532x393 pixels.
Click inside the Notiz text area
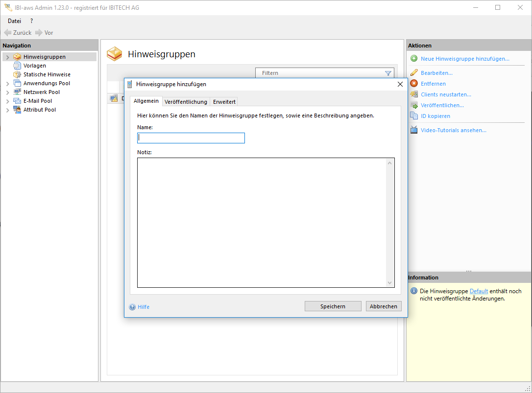(x=262, y=223)
